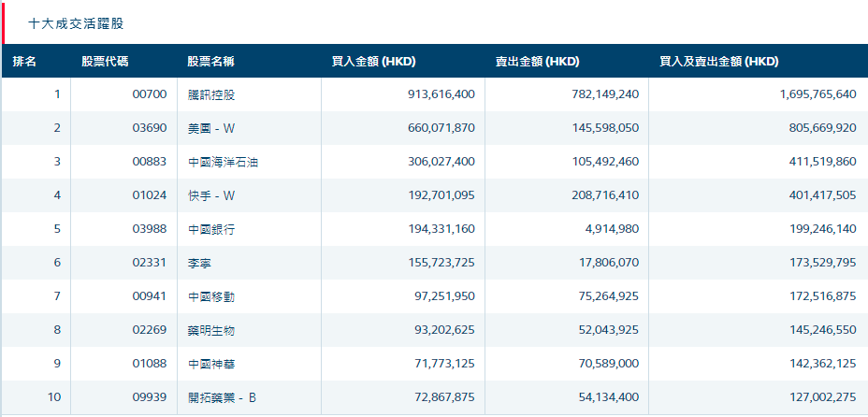Click rank number 5 in 中國銀行 row

(58, 229)
